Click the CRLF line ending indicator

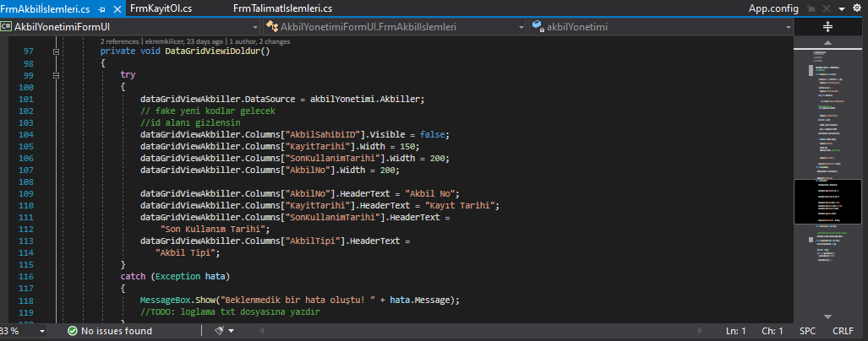click(843, 331)
